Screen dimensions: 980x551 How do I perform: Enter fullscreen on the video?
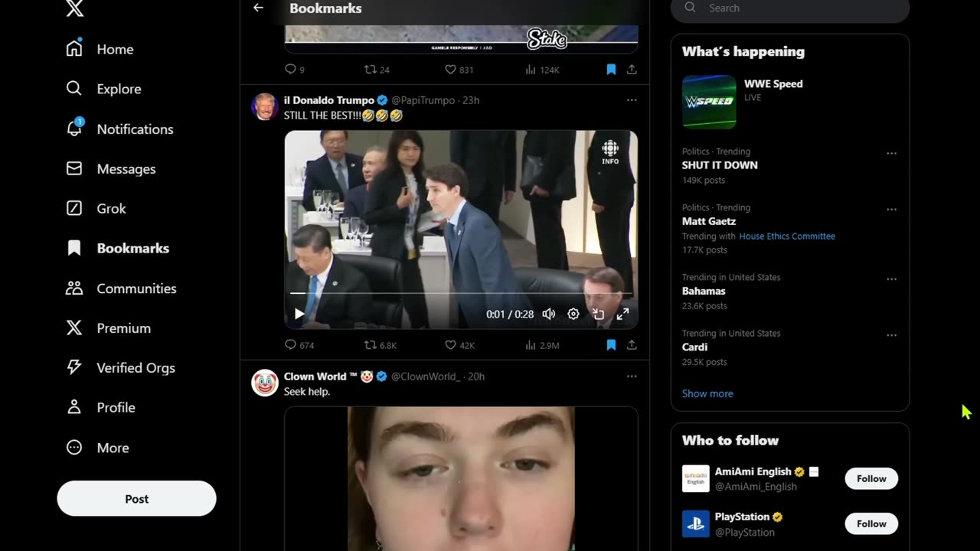623,314
